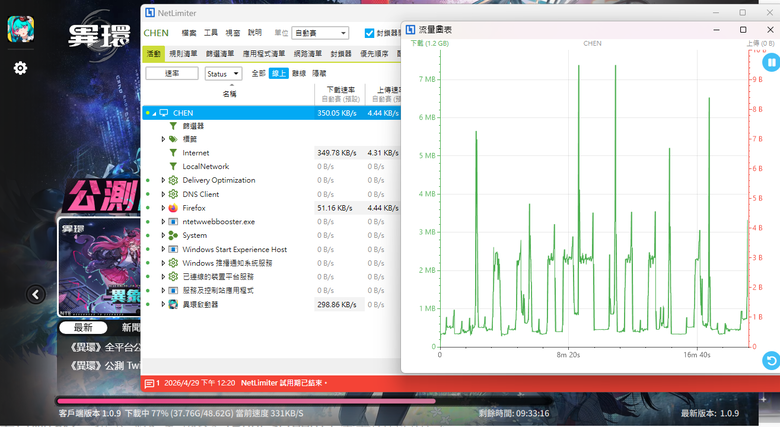
Task: Click the NetLimiter logo in the title bar
Action: [x=150, y=12]
